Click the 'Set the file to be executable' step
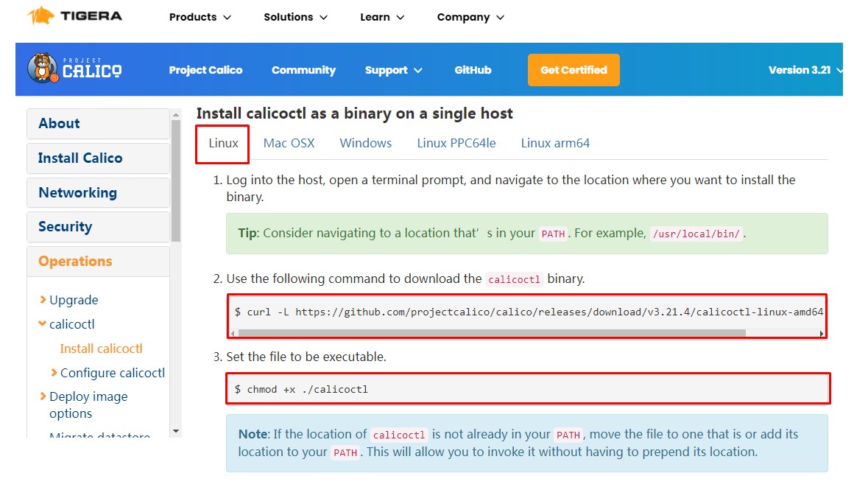Screen dimensions: 868x490 (x=306, y=357)
